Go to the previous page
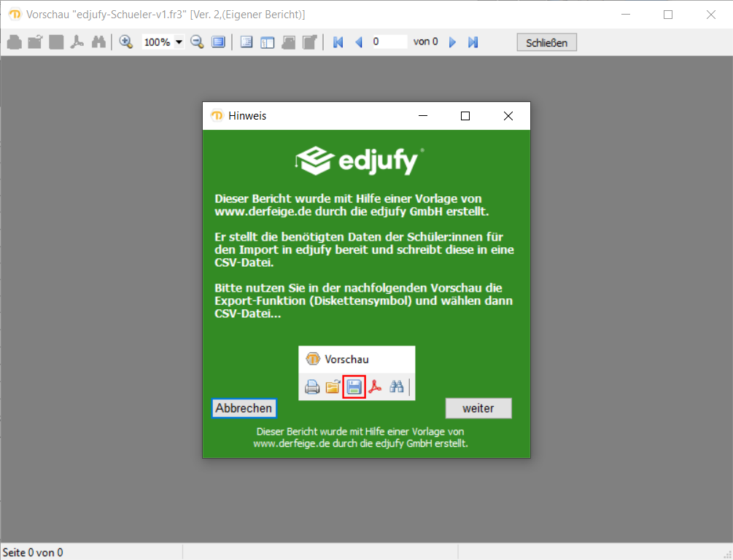This screenshot has width=733, height=560. pyautogui.click(x=358, y=42)
